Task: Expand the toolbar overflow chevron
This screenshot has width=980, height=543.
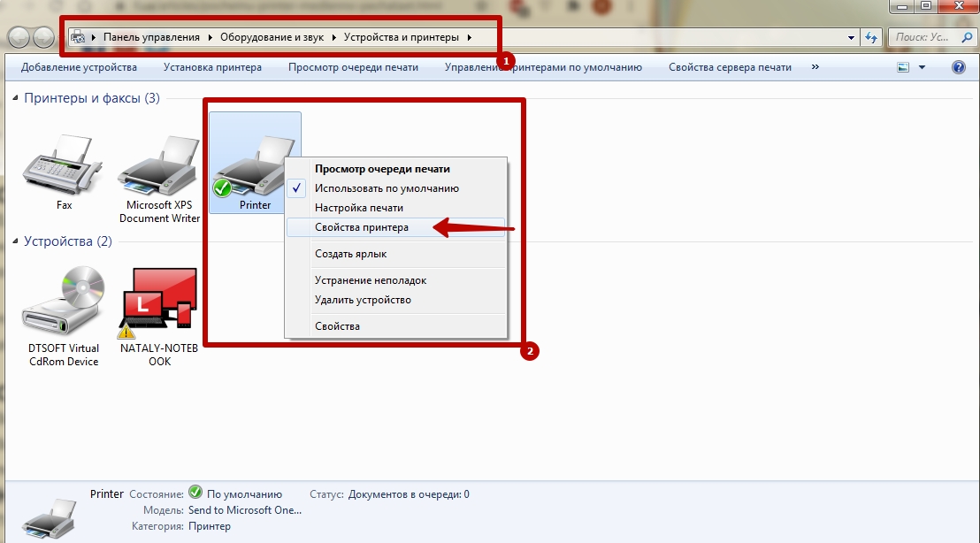Action: [x=815, y=67]
